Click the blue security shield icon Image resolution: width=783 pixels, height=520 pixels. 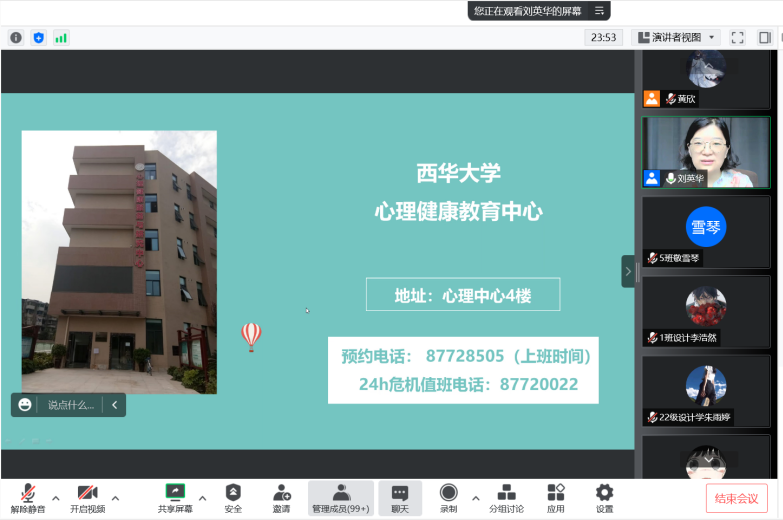(38, 37)
